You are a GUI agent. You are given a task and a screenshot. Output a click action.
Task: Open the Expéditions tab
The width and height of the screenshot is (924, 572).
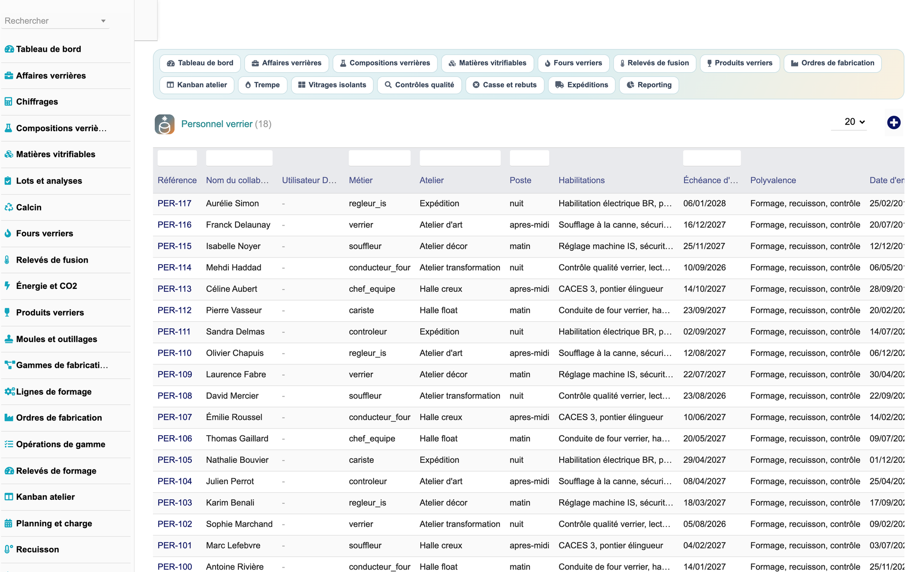tap(582, 85)
